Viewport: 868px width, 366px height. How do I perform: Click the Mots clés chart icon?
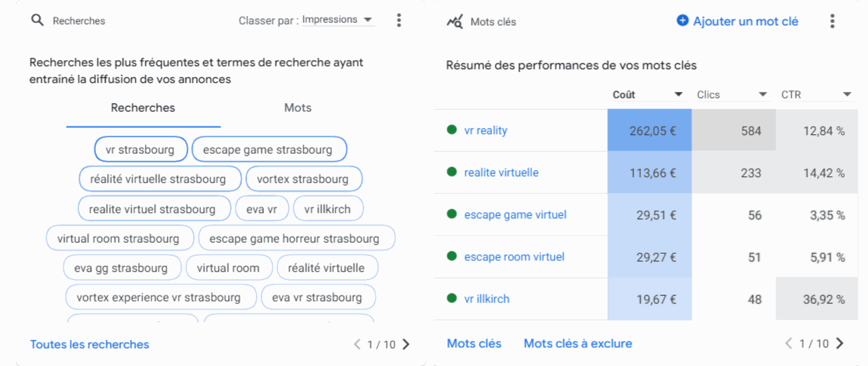pos(455,21)
